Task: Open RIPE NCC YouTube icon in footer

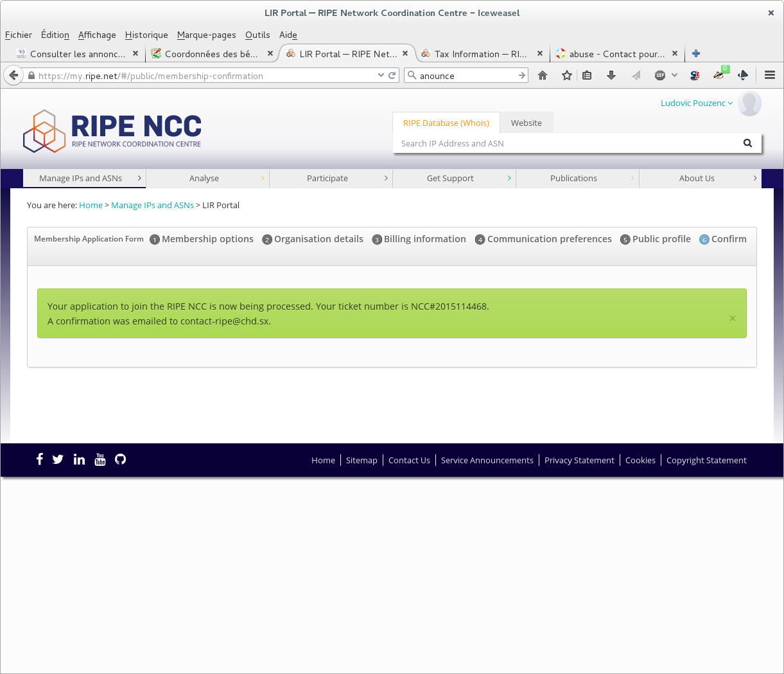Action: [x=100, y=459]
